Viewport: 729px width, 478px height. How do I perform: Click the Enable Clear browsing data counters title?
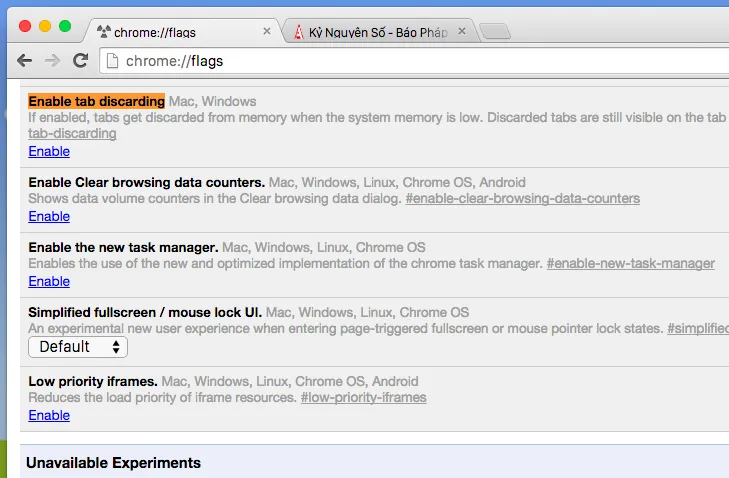[x=146, y=182]
